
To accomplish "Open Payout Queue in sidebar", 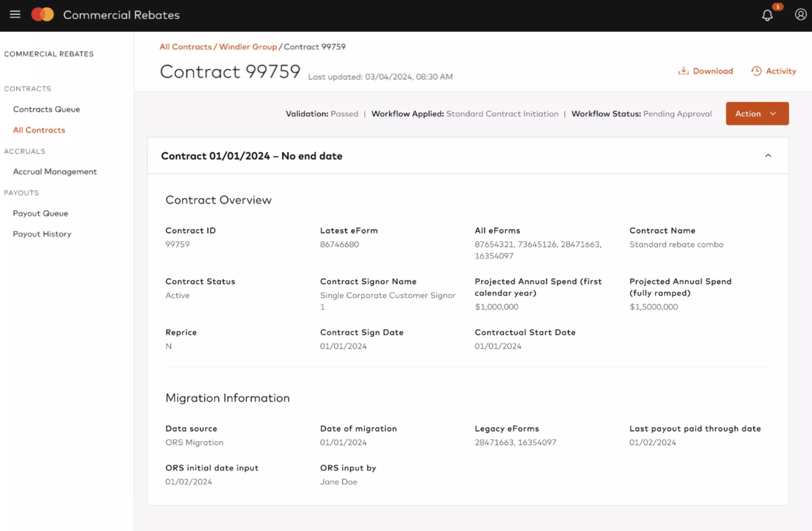I will 40,213.
